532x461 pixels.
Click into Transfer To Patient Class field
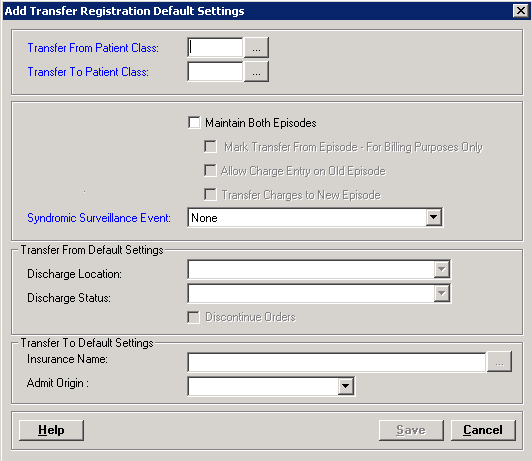215,72
